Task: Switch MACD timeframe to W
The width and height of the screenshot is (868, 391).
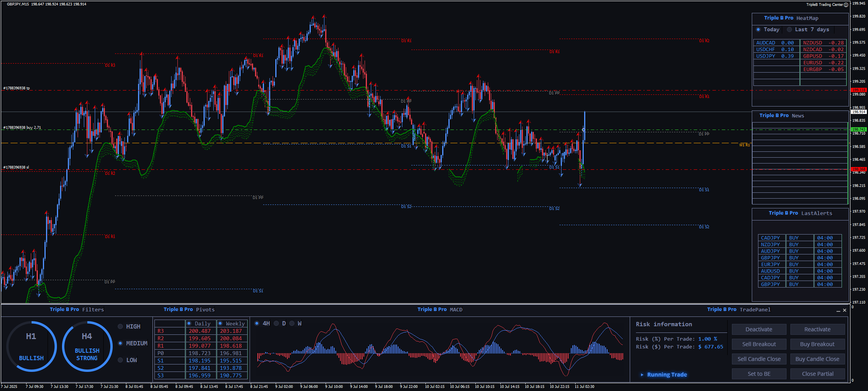Action: tap(292, 323)
